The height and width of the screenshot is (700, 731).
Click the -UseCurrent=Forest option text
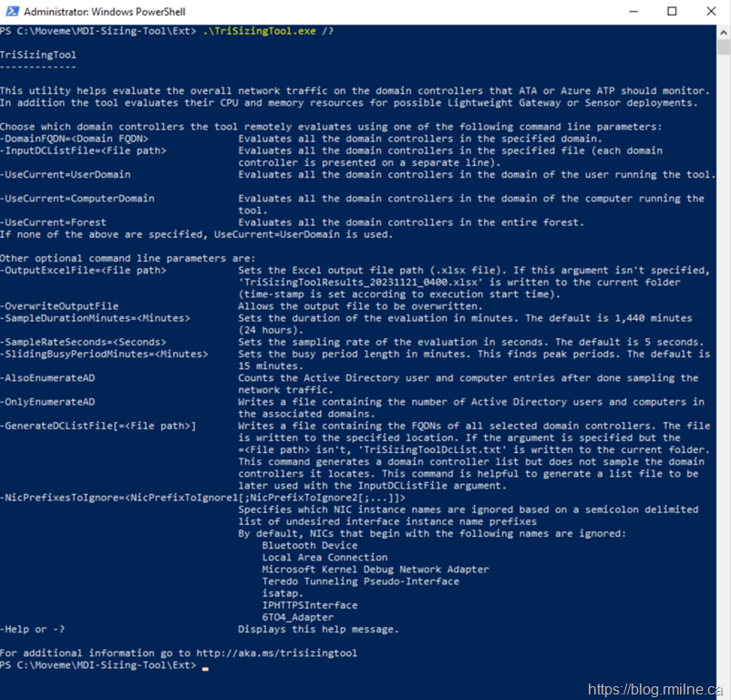(x=53, y=222)
